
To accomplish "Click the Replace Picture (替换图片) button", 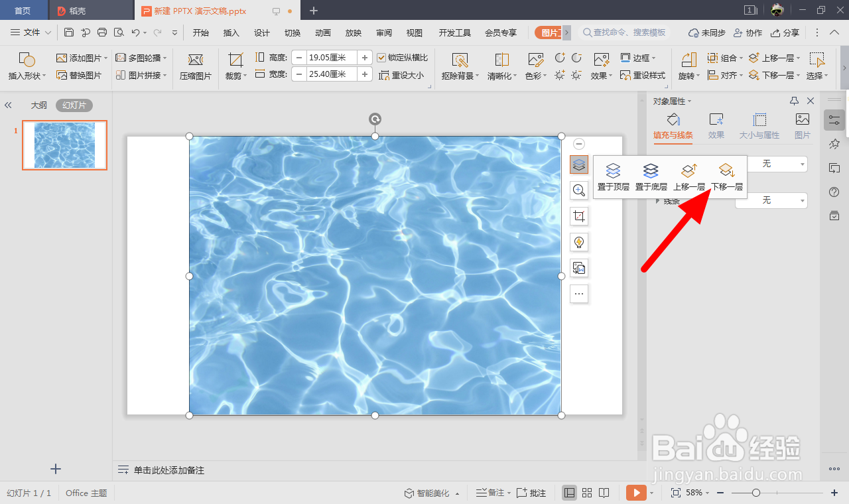I will pos(79,76).
